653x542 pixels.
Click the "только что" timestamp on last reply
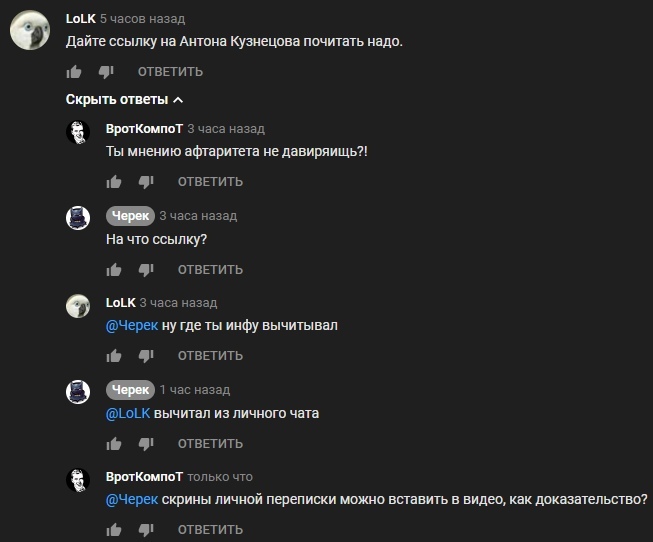point(220,477)
